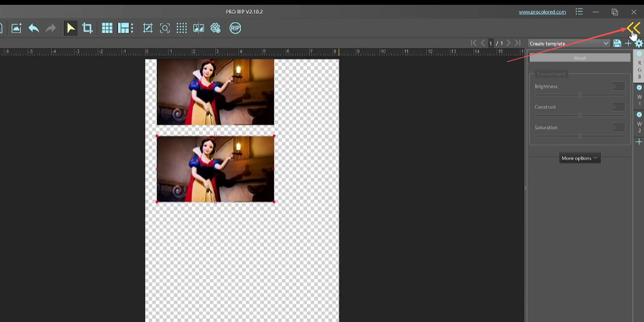
Task: Switch to the W1 channel tab
Action: [x=639, y=95]
